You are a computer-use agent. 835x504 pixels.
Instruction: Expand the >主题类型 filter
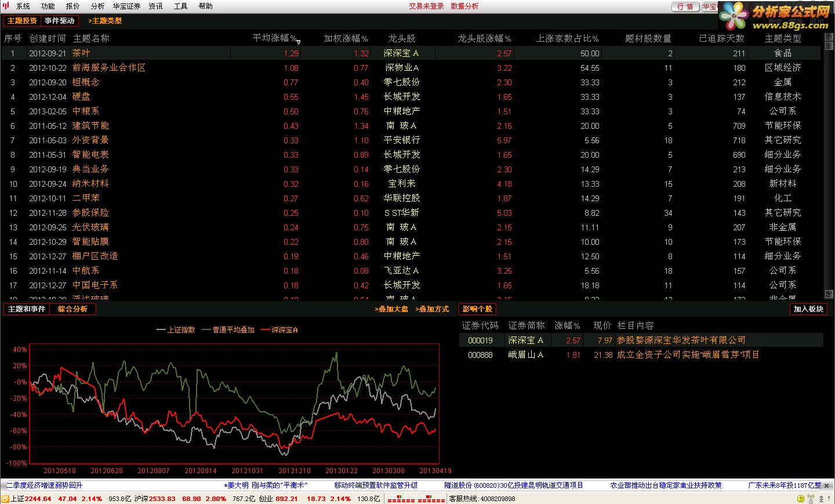105,21
